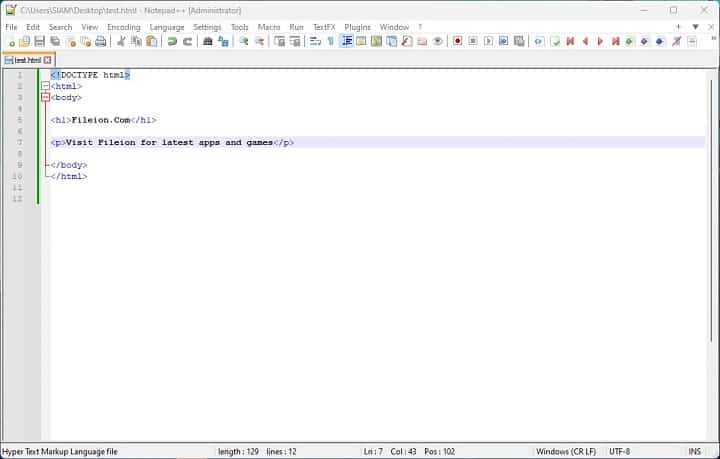Collapse the body fold marker on line 3
The height and width of the screenshot is (459, 720).
point(45,97)
